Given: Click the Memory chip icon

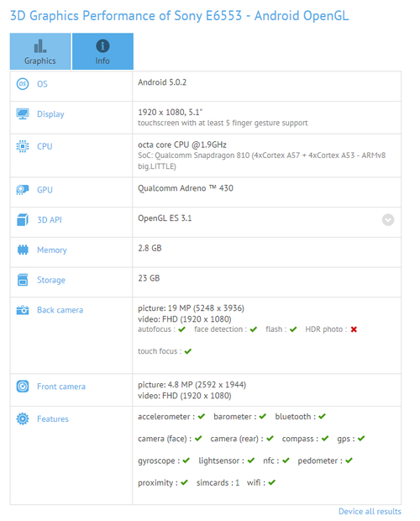Looking at the screenshot, I should click(x=23, y=250).
